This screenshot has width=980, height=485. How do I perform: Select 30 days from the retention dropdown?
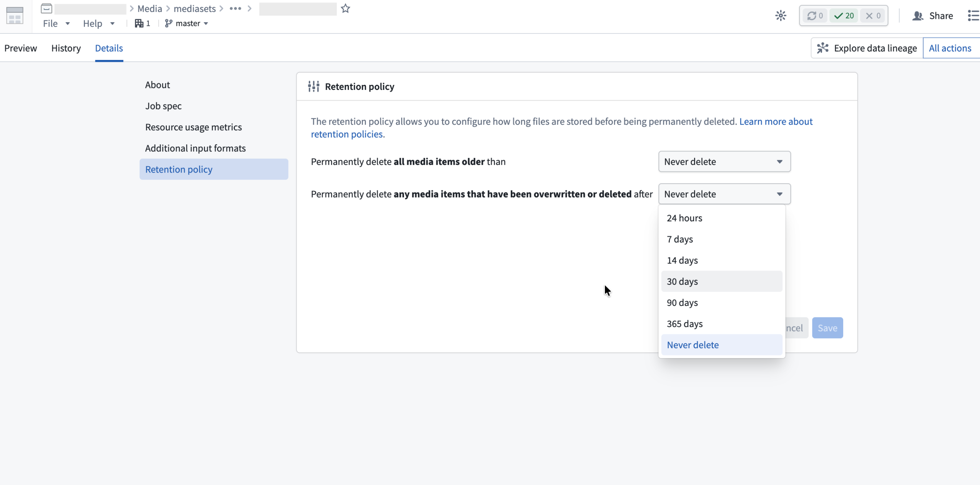(721, 281)
